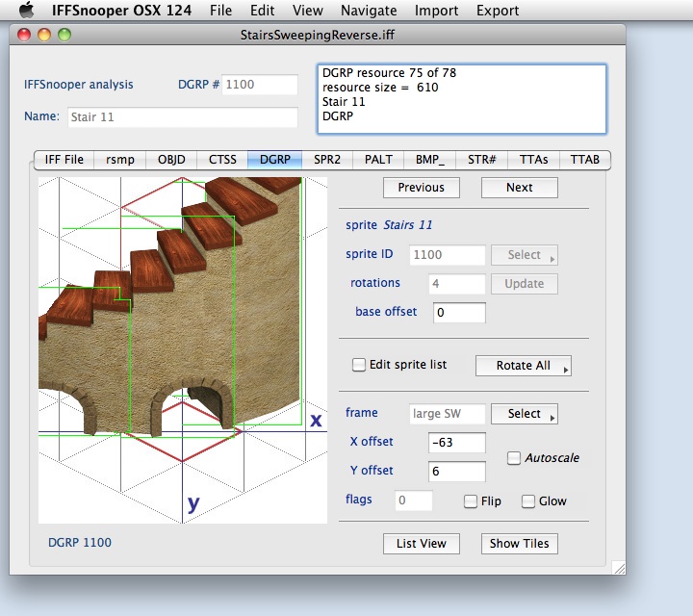The image size is (693, 616).
Task: Toggle the Autoscale checkbox
Action: coord(514,458)
